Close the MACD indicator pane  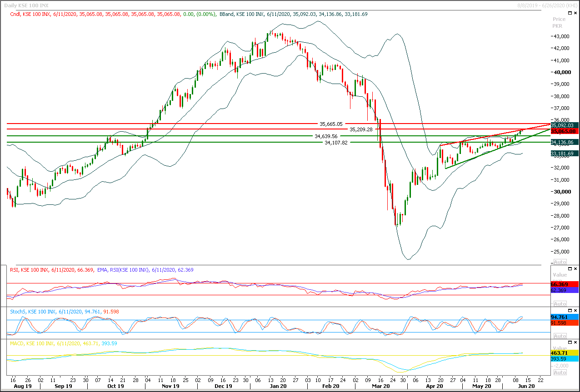click(575, 343)
